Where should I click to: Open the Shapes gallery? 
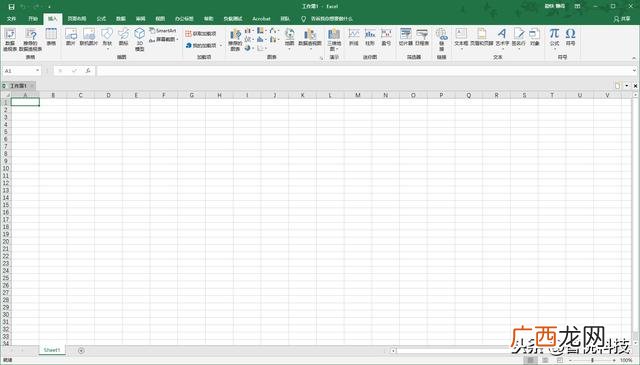tap(107, 38)
